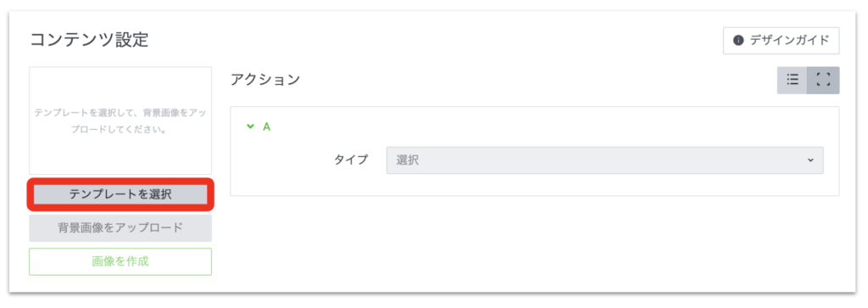868x308 pixels.
Task: Click the arrow on the タイプ dropdown
Action: (810, 160)
